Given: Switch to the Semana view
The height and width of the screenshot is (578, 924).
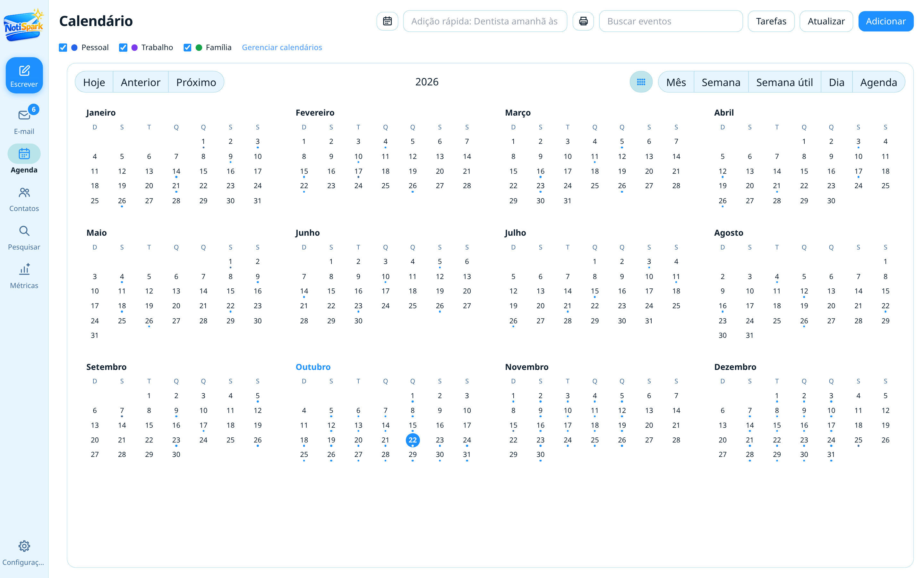Looking at the screenshot, I should pos(721,82).
